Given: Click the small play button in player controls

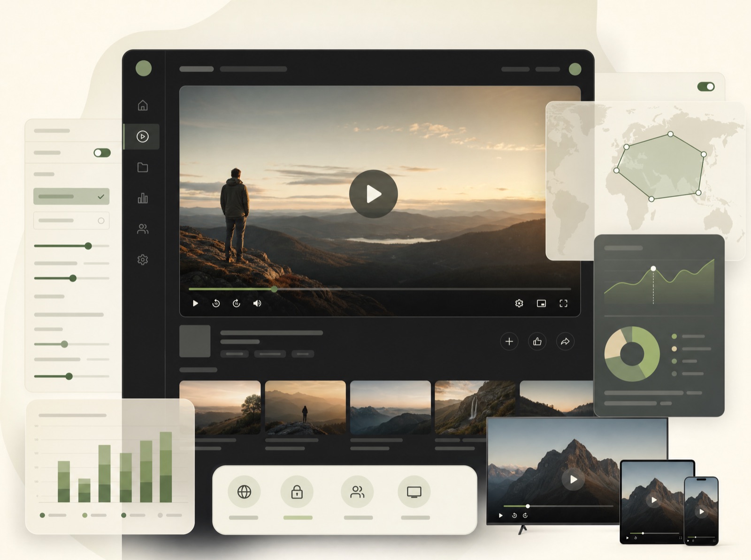Looking at the screenshot, I should tap(195, 303).
